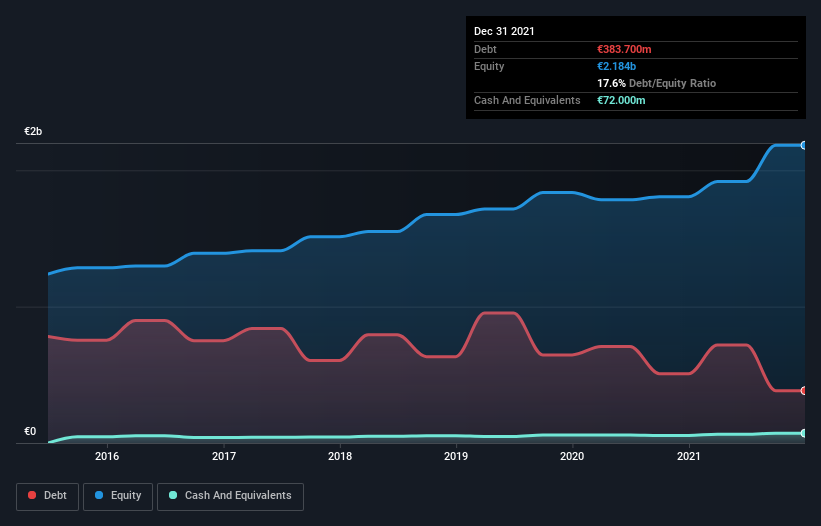Click the blue Equity end-point marker
The height and width of the screenshot is (526, 821).
tap(804, 146)
